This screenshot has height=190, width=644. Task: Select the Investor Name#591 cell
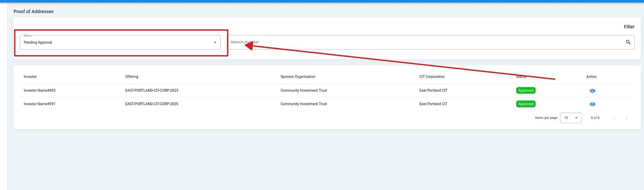coord(40,104)
